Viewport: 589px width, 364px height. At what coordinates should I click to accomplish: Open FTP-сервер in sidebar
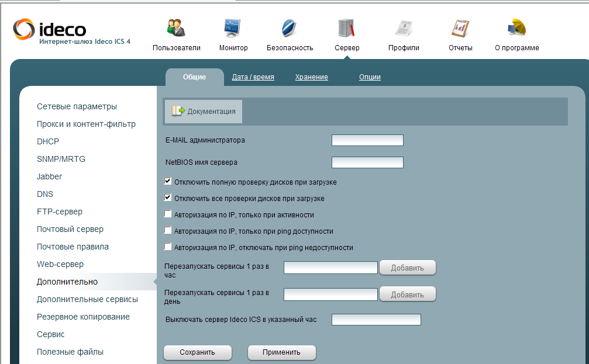pos(59,212)
